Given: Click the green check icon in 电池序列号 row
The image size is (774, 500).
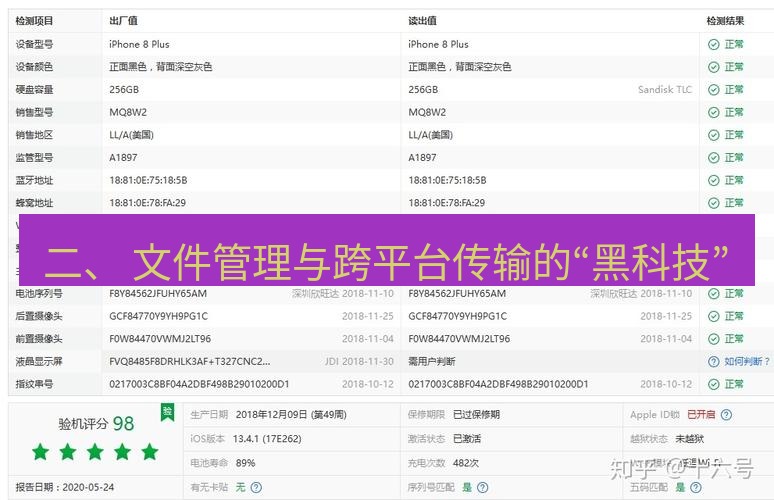Looking at the screenshot, I should point(713,294).
